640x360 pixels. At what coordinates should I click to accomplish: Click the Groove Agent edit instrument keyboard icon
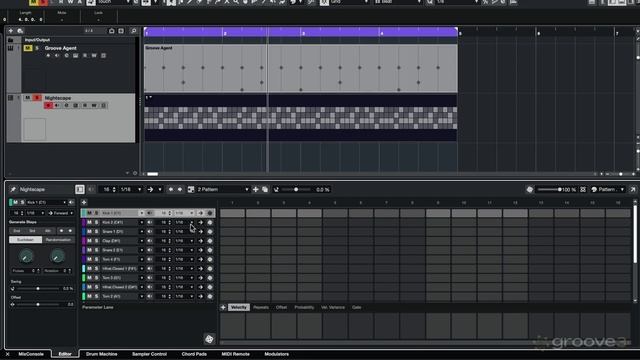76,56
